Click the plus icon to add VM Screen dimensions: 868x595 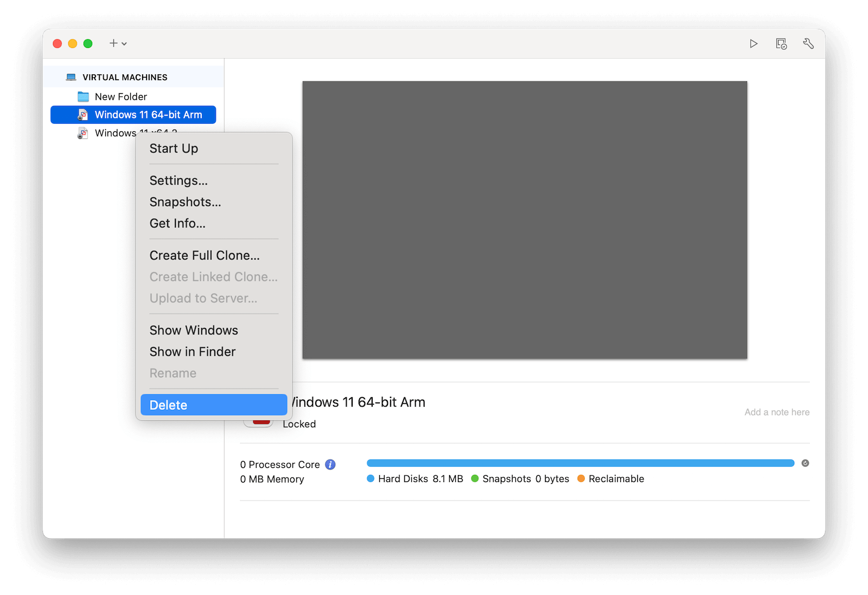pos(113,43)
